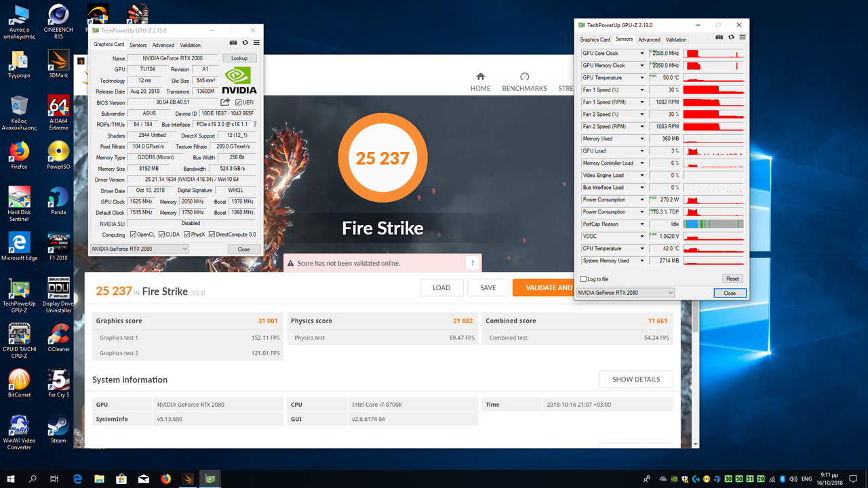Click refresh icon in GPU-Z Sensors window

point(732,37)
